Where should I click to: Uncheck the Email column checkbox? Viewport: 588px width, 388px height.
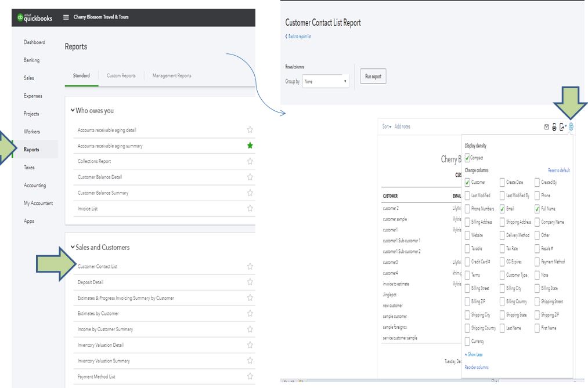point(502,209)
